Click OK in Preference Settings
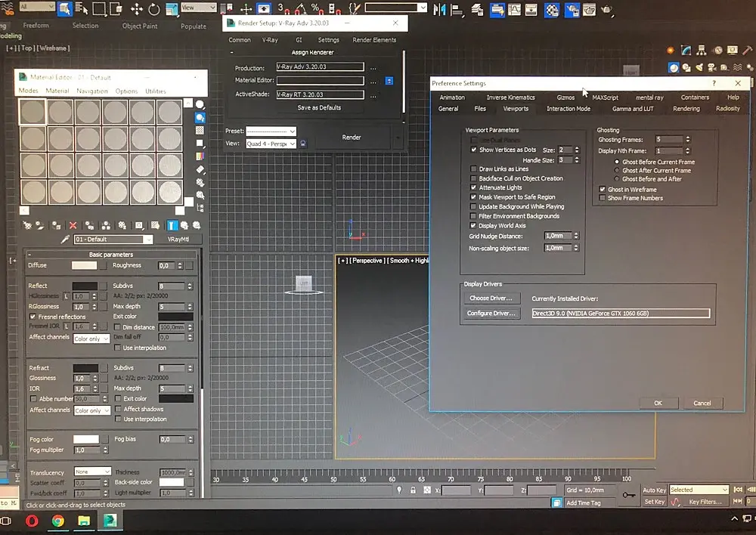Image resolution: width=756 pixels, height=535 pixels. (658, 403)
